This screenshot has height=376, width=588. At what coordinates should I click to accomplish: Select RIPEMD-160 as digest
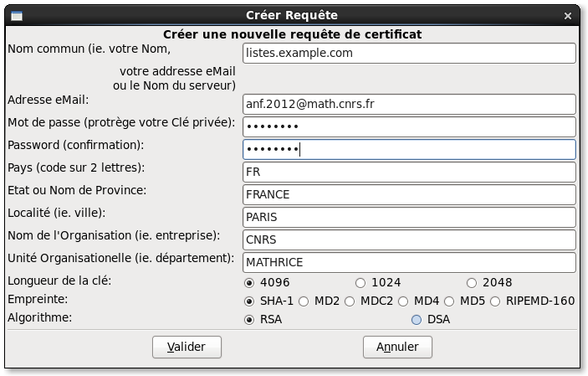point(495,301)
